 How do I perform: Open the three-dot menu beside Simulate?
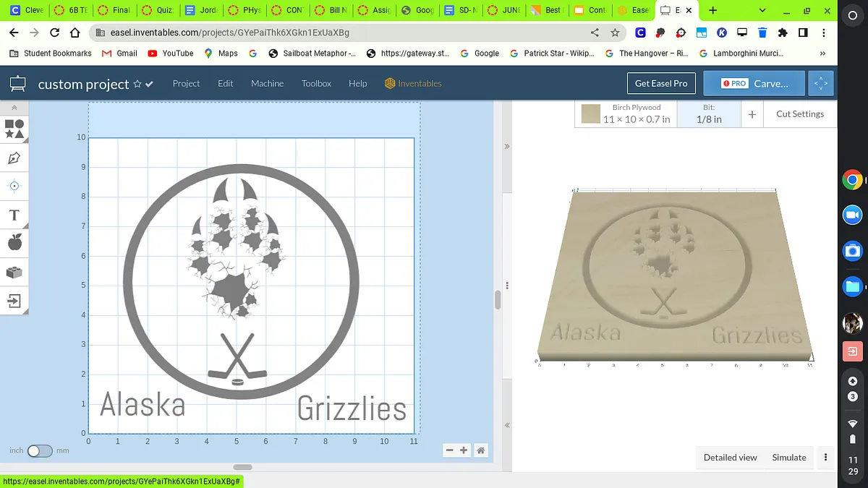point(825,457)
